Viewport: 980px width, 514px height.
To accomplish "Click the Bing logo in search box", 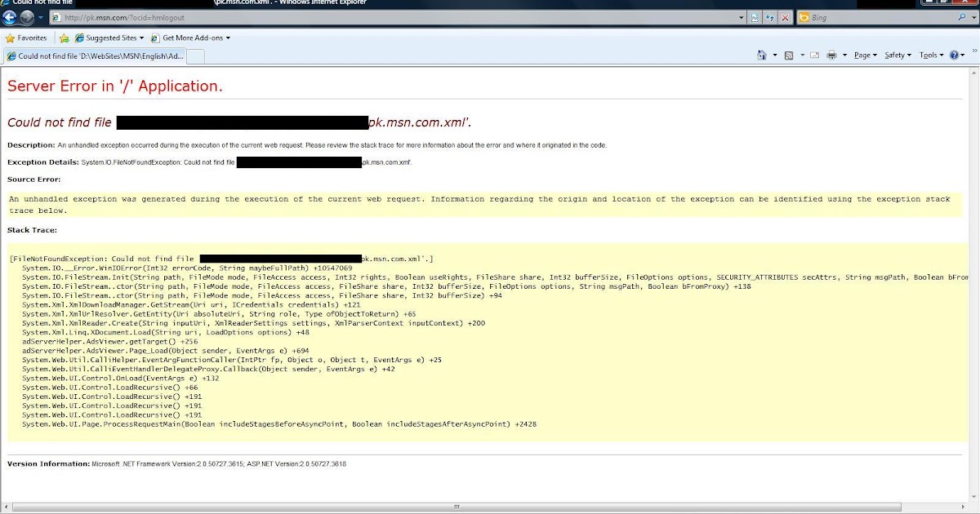I will (804, 17).
